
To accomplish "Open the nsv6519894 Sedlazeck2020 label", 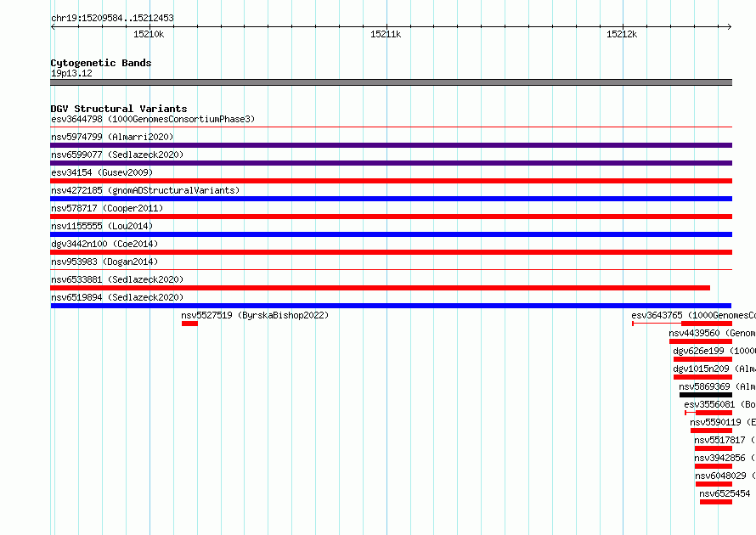I will [x=117, y=297].
